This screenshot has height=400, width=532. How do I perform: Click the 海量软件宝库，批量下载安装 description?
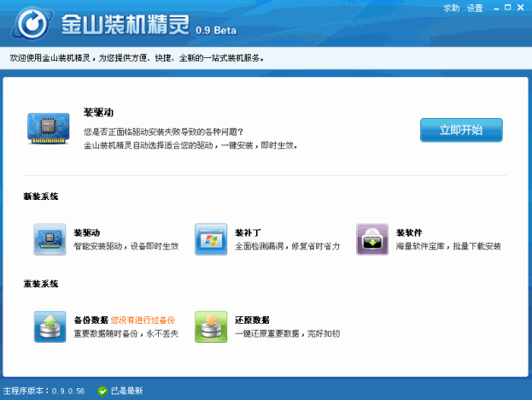point(448,246)
